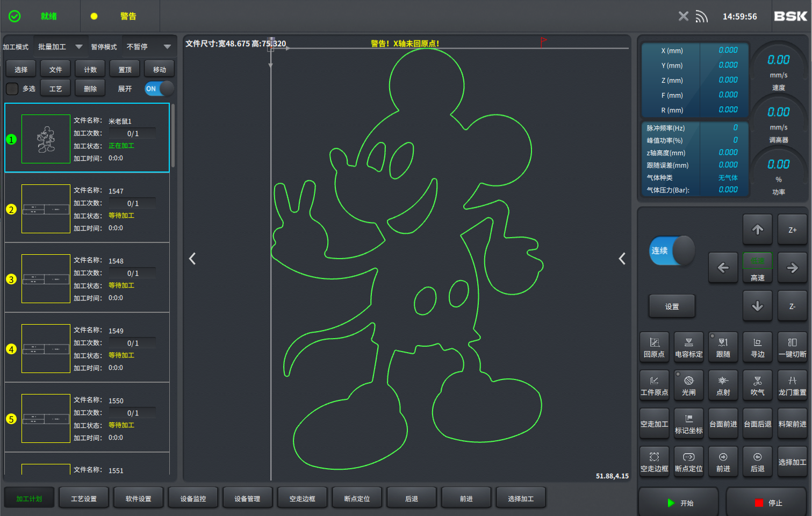Jog axis with the up arrow
812x516 pixels.
757,230
